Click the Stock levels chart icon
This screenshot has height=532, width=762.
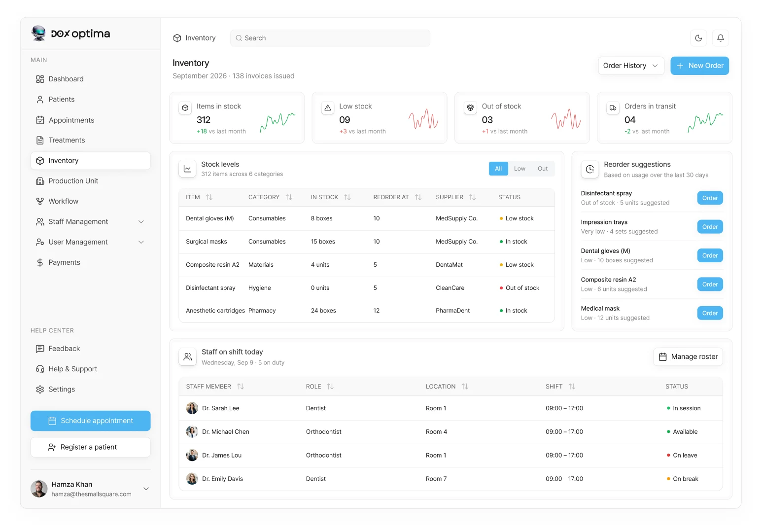[x=187, y=169]
